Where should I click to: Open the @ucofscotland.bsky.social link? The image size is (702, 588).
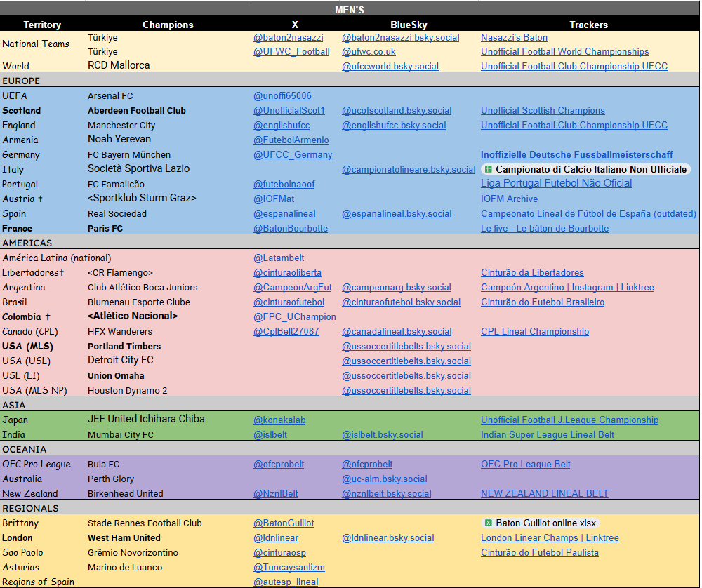click(x=397, y=111)
